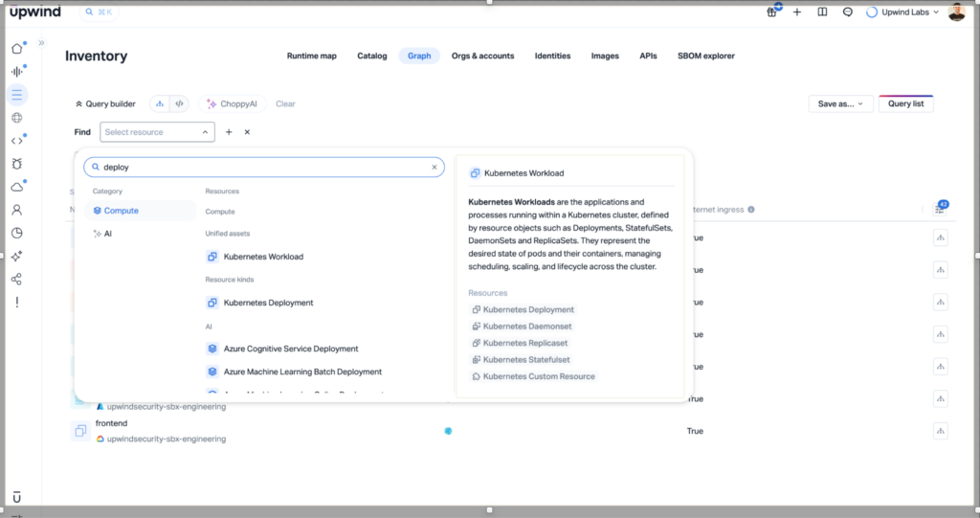The image size is (980, 518).
Task: Open the user avatar menu
Action: click(956, 11)
